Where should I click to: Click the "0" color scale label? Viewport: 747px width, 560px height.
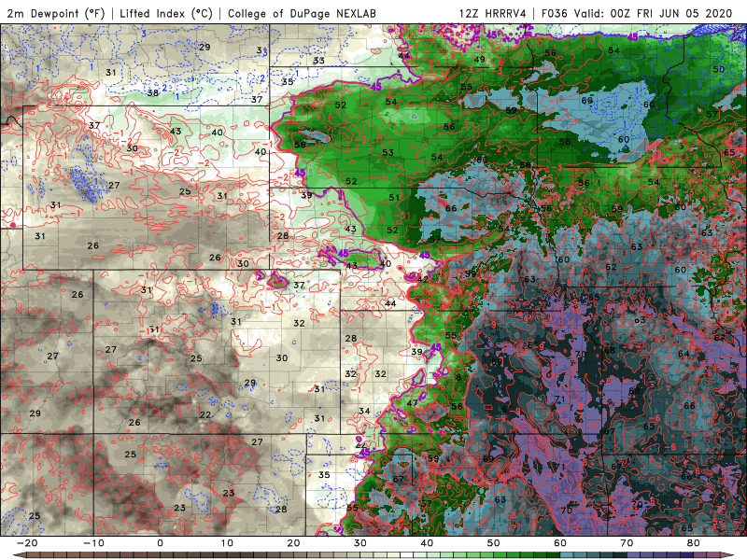click(x=160, y=543)
